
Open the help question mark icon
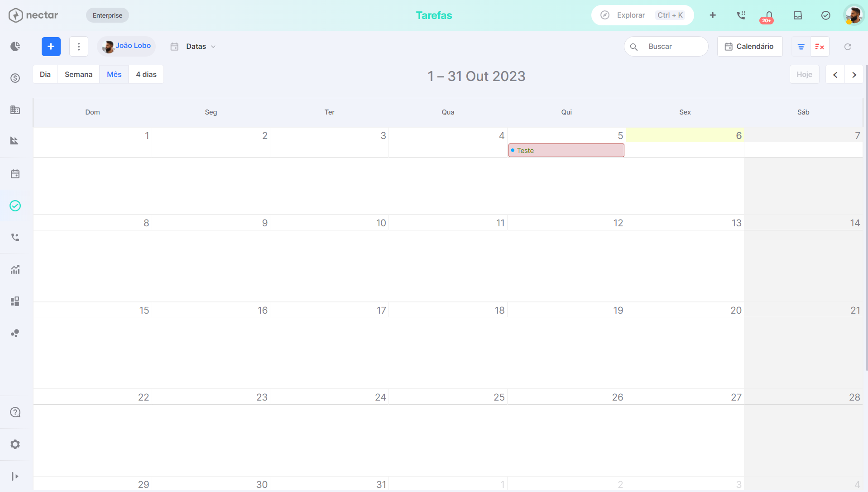click(15, 412)
